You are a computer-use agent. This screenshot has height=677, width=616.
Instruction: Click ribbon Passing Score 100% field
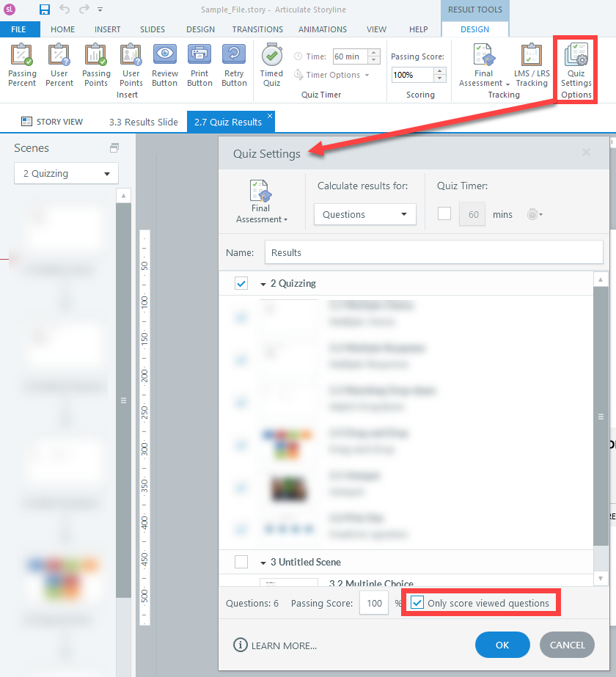click(x=412, y=75)
